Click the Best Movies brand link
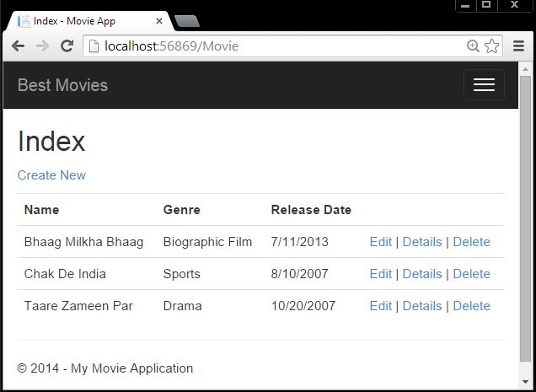The image size is (536, 392). tap(62, 85)
